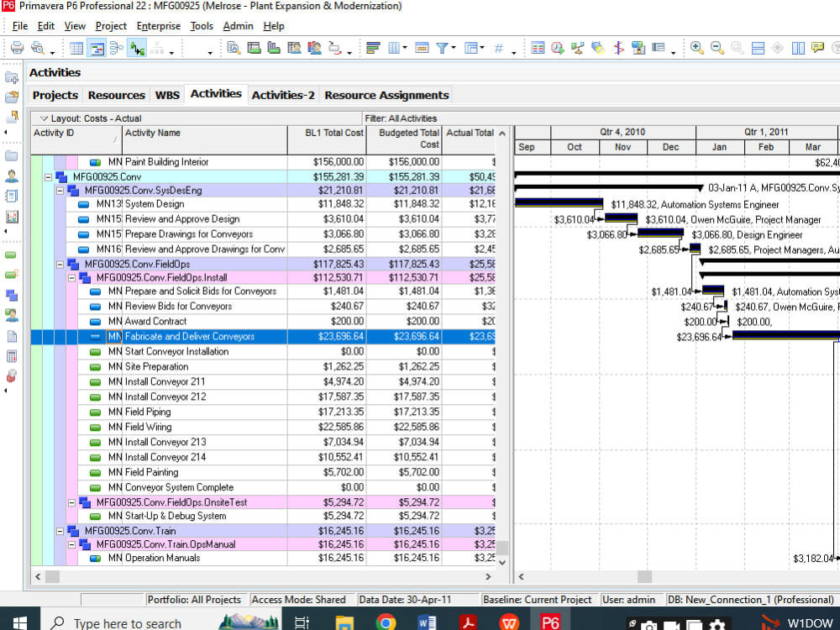Open the File menu
The image size is (840, 630).
(x=20, y=26)
